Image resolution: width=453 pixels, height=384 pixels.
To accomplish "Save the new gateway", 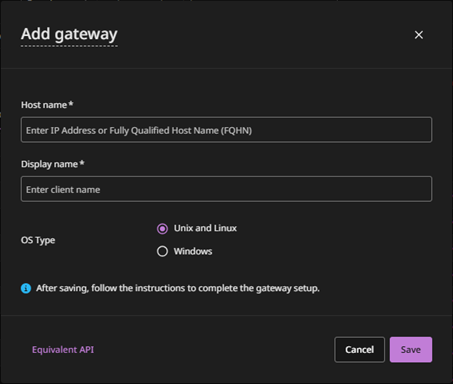I will click(x=411, y=350).
